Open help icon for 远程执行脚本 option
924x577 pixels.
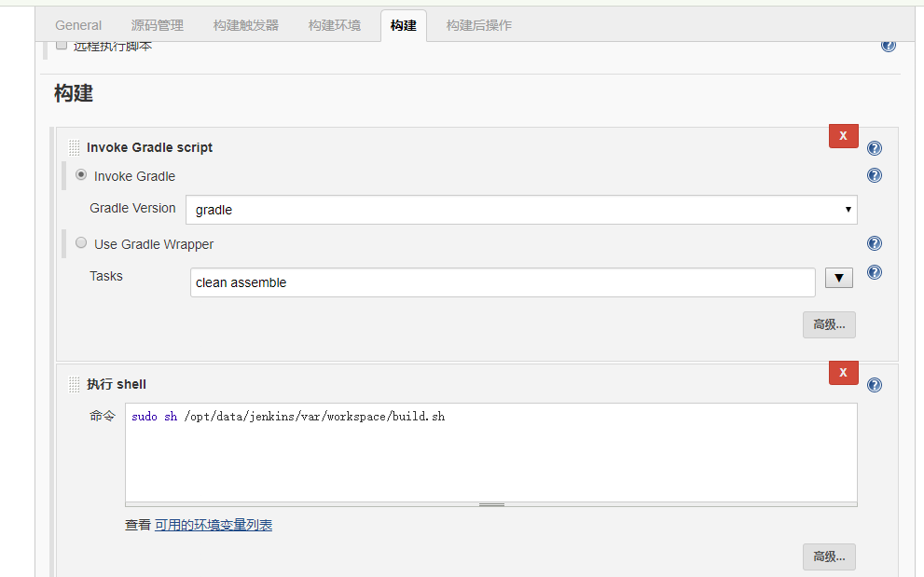click(888, 46)
